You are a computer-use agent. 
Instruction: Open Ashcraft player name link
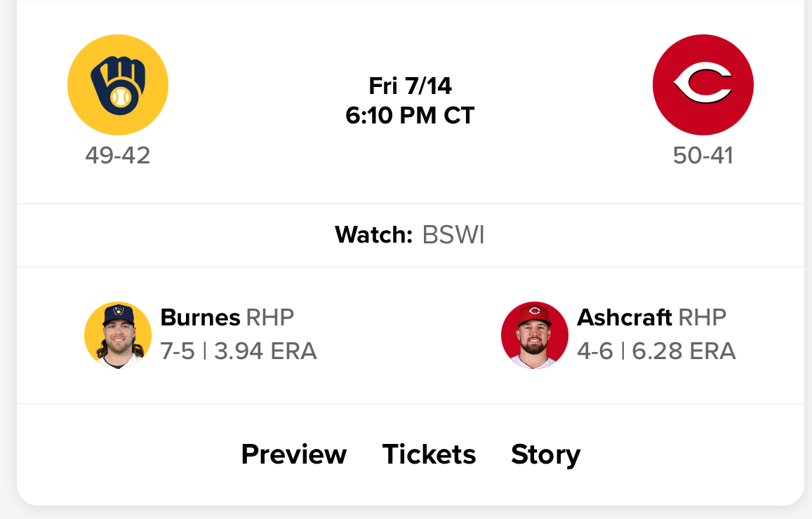click(x=625, y=318)
